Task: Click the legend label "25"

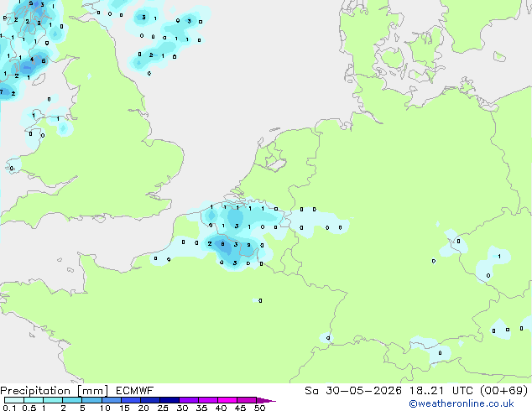Action: click(x=163, y=408)
